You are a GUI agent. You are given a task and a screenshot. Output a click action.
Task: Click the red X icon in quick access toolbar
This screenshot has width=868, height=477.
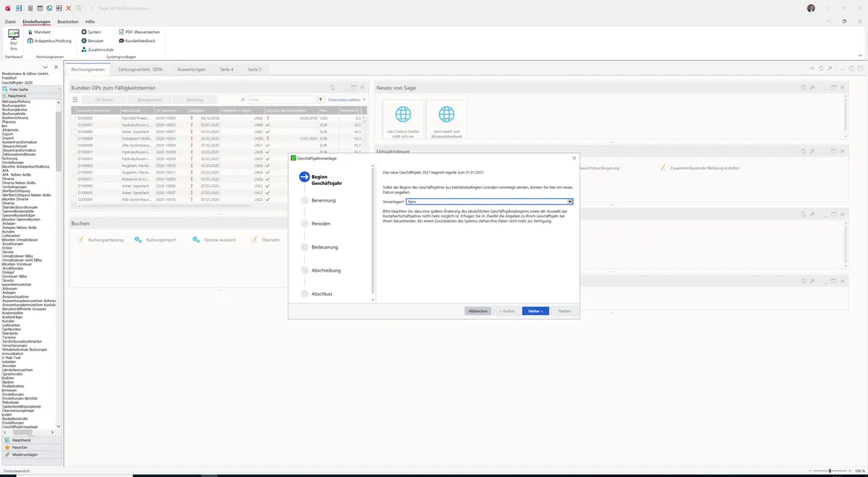tap(68, 8)
